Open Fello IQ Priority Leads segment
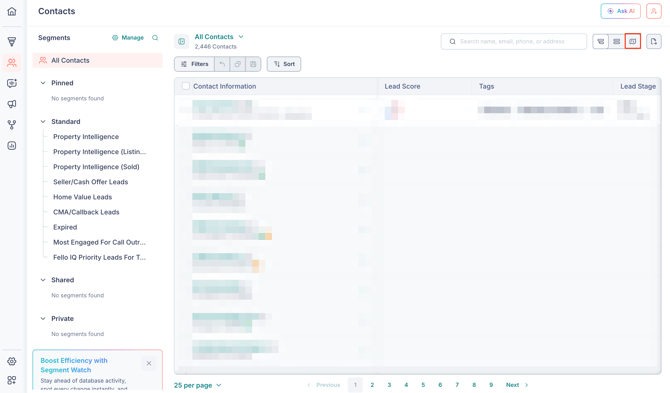Screen dimensions: 670x393 (x=100, y=257)
